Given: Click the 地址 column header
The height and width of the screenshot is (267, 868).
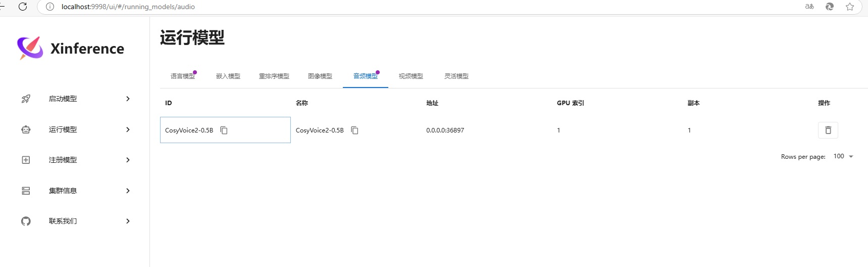Looking at the screenshot, I should click(432, 103).
